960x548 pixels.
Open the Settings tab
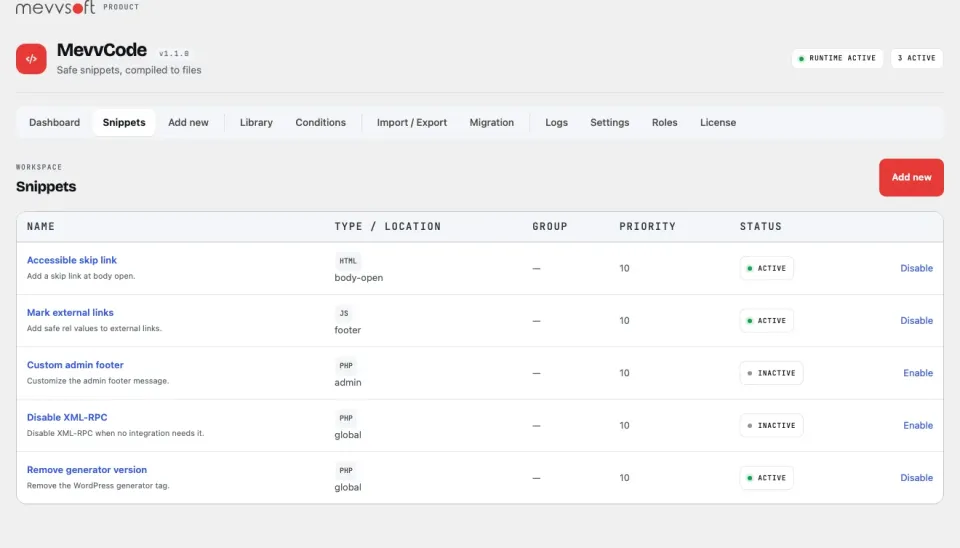(x=609, y=122)
